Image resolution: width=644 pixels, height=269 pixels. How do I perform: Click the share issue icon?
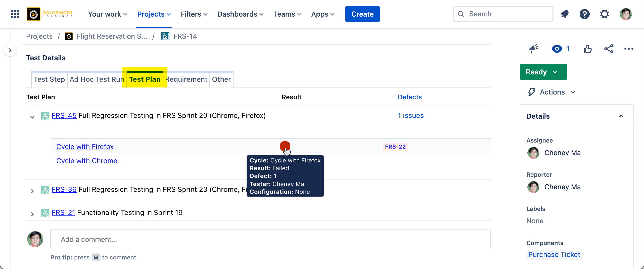click(x=609, y=49)
